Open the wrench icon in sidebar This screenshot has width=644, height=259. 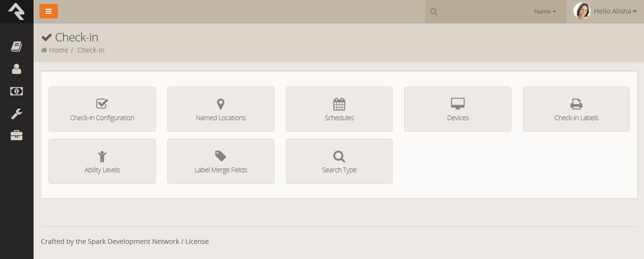click(17, 114)
